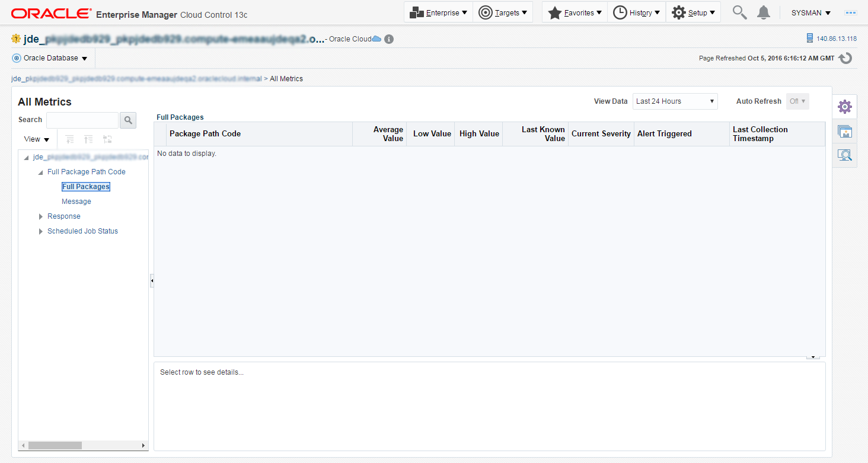Click the global search magnifier in the header

pos(739,12)
